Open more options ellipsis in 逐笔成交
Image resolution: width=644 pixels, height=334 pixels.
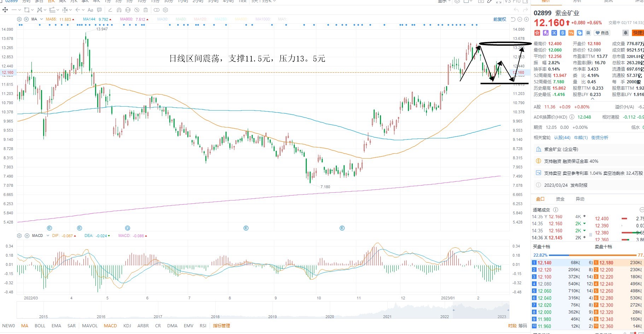point(642,210)
